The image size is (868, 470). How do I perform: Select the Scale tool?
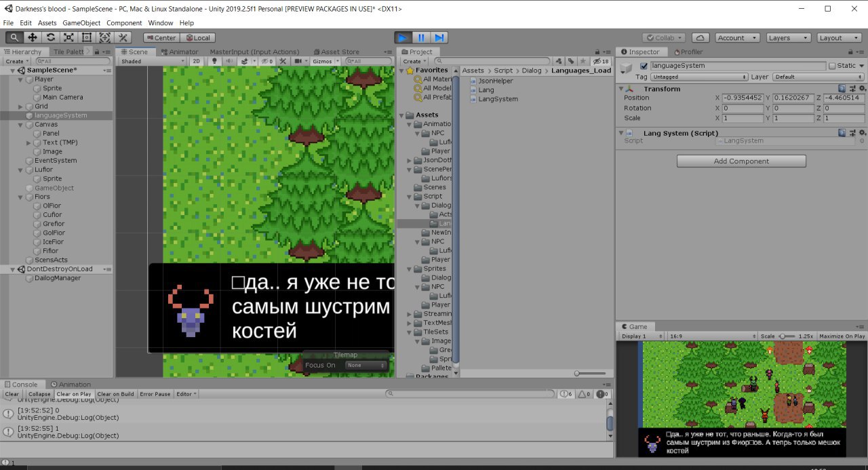68,38
